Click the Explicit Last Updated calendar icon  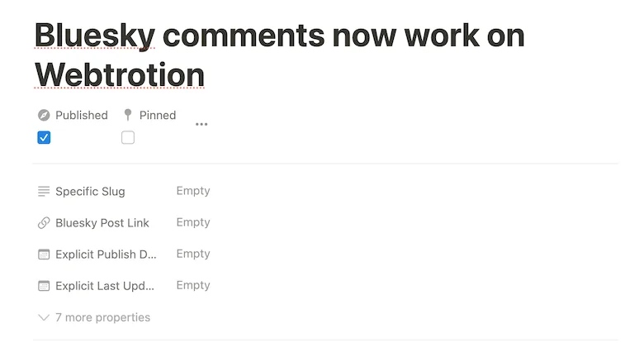(x=44, y=286)
